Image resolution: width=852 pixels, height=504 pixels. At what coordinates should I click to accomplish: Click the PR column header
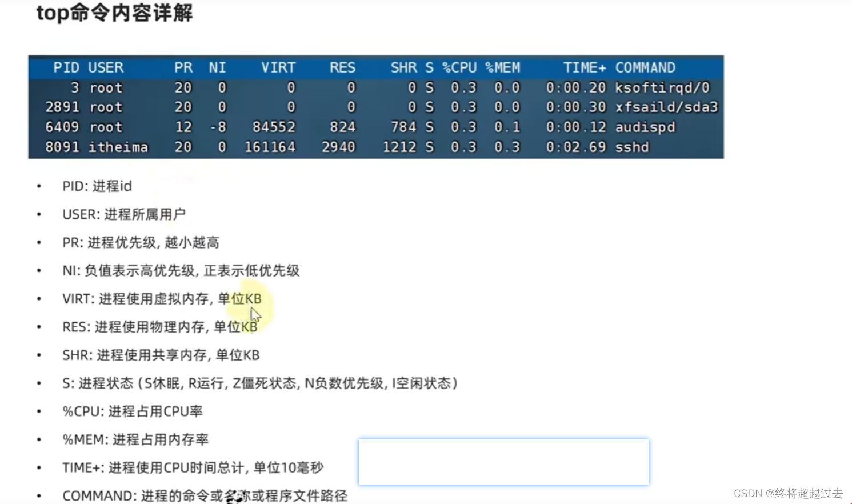pos(183,67)
